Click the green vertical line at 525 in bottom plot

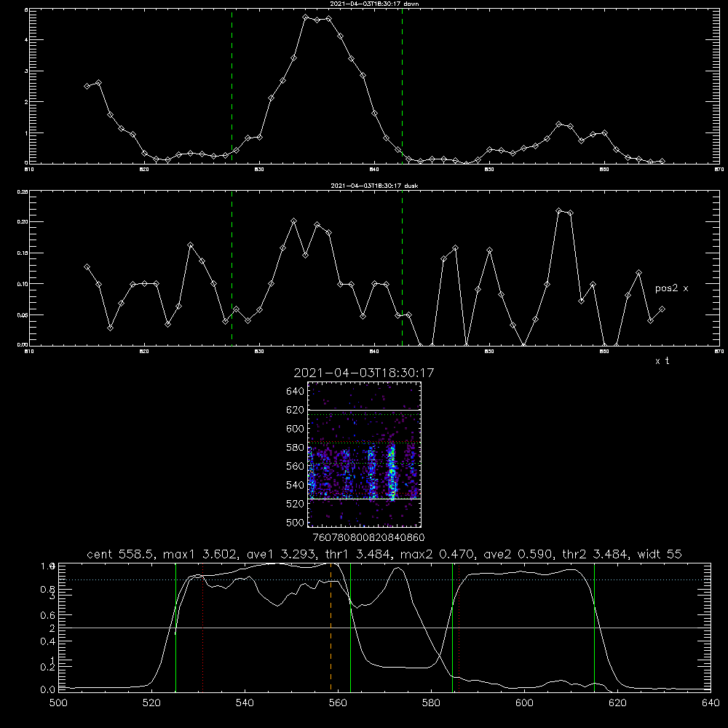[175, 627]
